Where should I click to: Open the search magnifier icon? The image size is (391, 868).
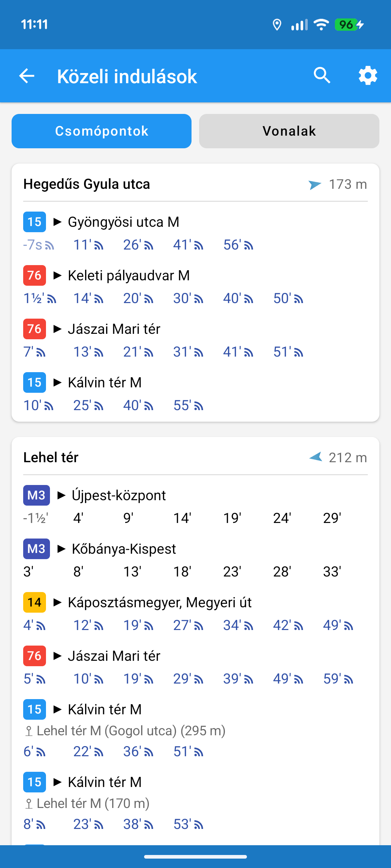pyautogui.click(x=322, y=76)
